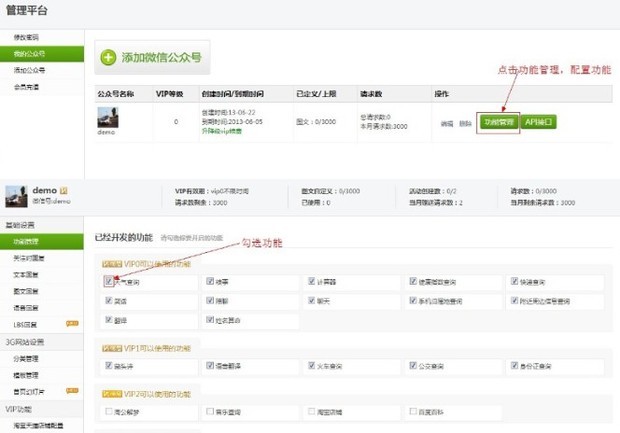Viewport: 620px width, 433px height.
Task: Check the 音乐查询 checkbox
Action: click(x=210, y=411)
